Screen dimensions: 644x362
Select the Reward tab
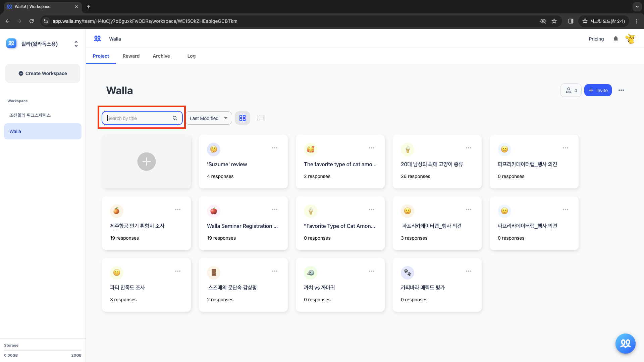click(131, 56)
